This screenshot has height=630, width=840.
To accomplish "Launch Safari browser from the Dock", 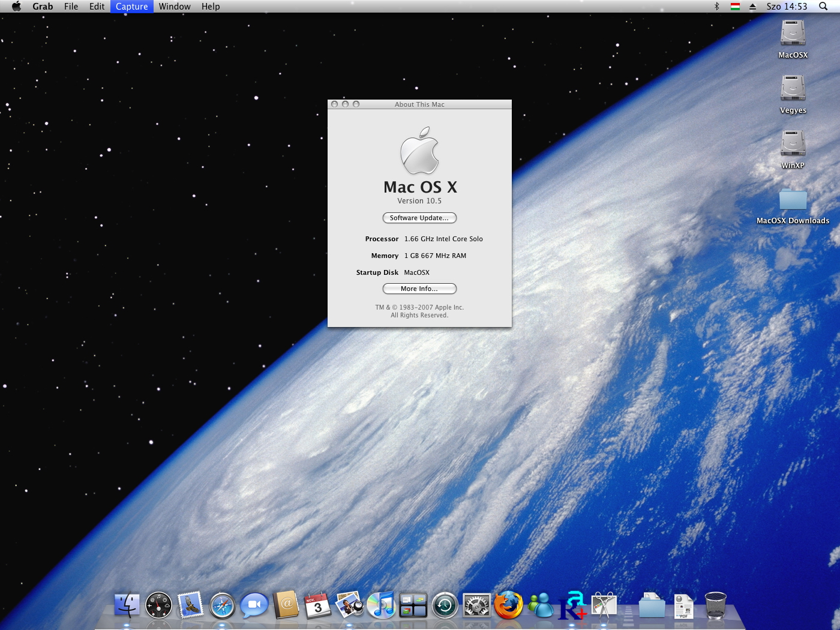I will 223,605.
